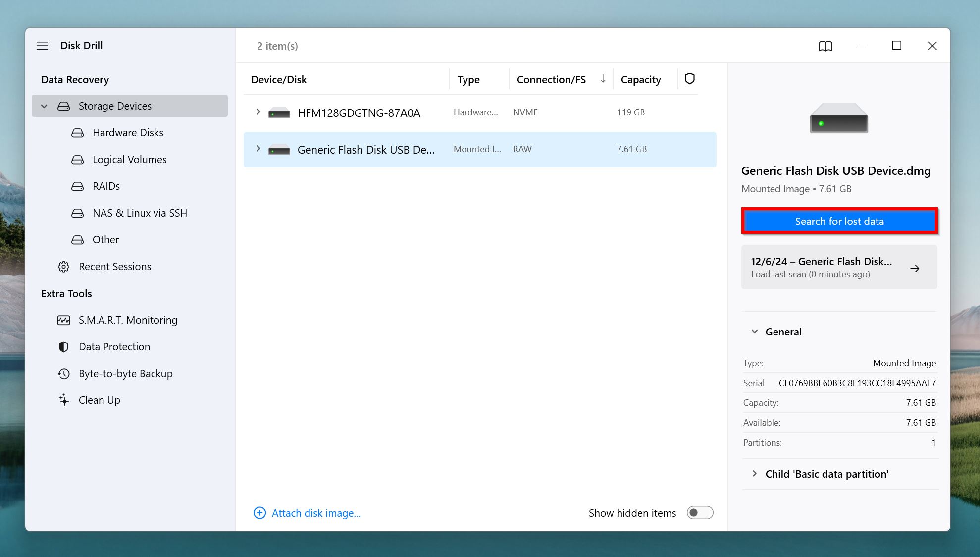Expand the Generic Flash Disk USB device row
This screenshot has height=557, width=980.
(258, 149)
